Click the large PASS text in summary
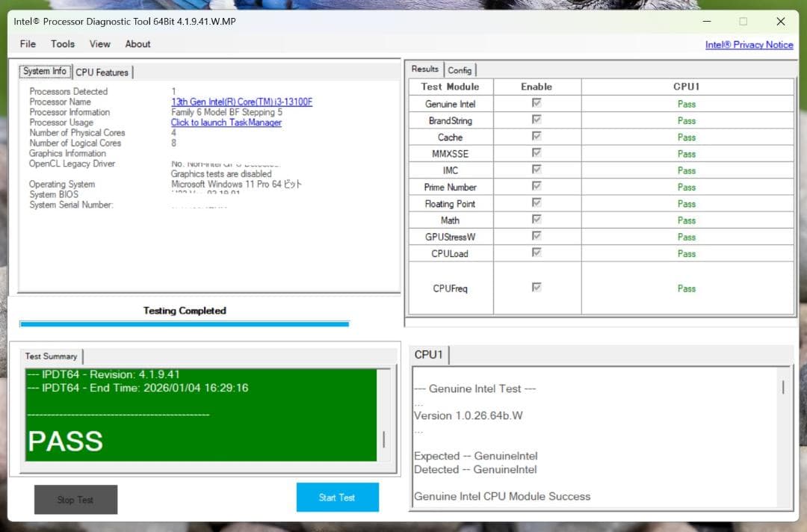Viewport: 807px width, 532px height. [65, 441]
